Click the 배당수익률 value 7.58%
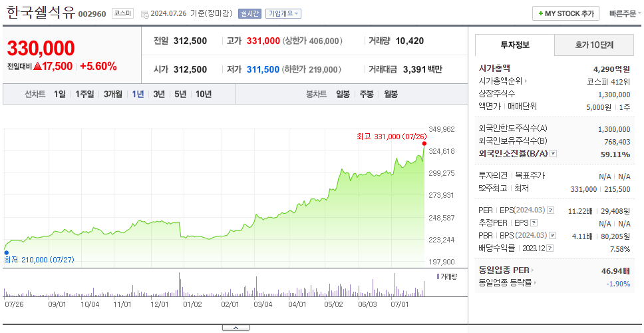644x333 pixels. pos(620,248)
